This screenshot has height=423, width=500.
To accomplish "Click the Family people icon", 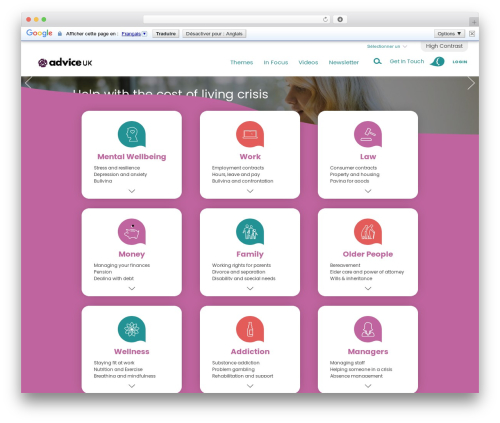I will click(x=250, y=232).
